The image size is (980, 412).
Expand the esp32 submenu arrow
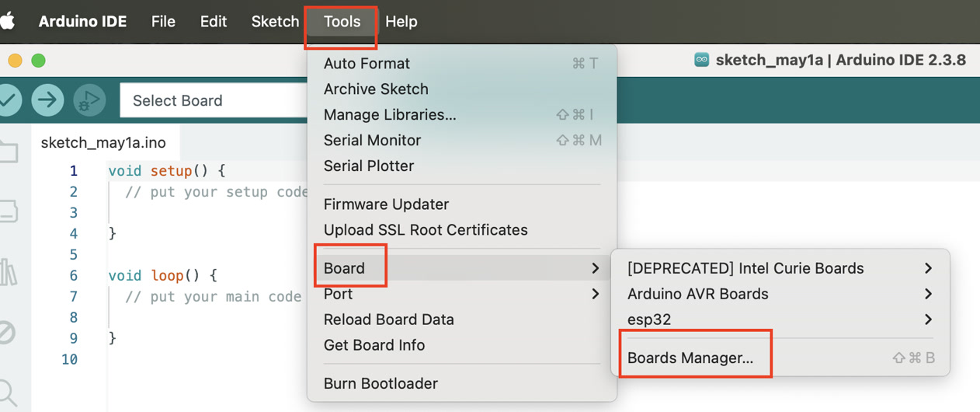pos(928,319)
